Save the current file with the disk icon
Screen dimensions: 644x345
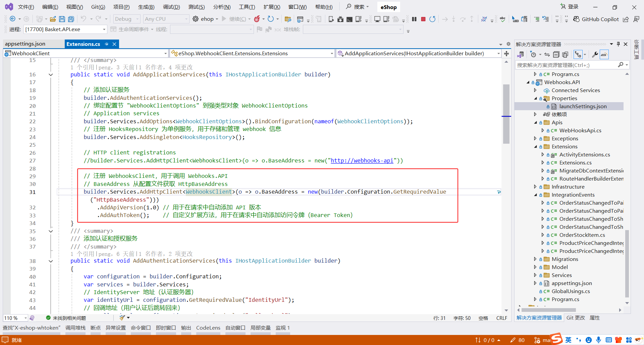click(62, 19)
